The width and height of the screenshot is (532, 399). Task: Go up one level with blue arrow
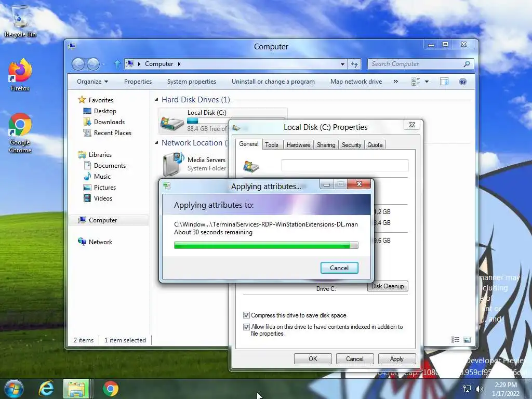[117, 64]
